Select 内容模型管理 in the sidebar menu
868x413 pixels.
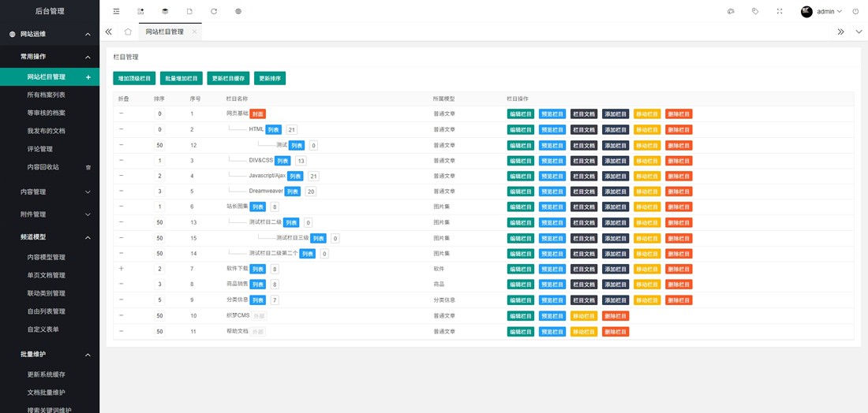pos(46,257)
